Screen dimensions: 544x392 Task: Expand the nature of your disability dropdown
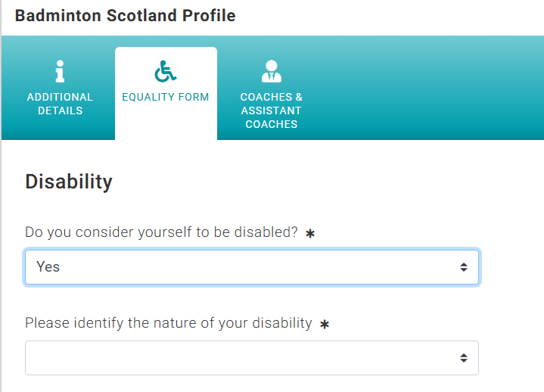[x=252, y=358]
